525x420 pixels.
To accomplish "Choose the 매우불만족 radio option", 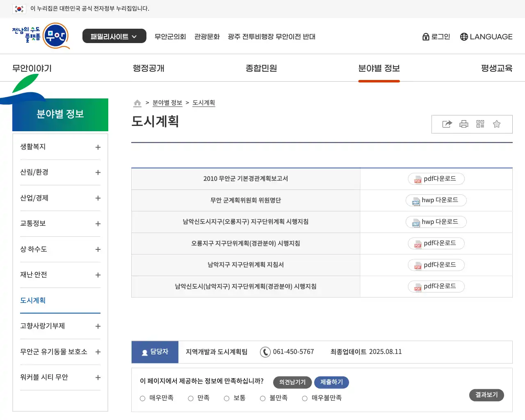I will pyautogui.click(x=305, y=398).
